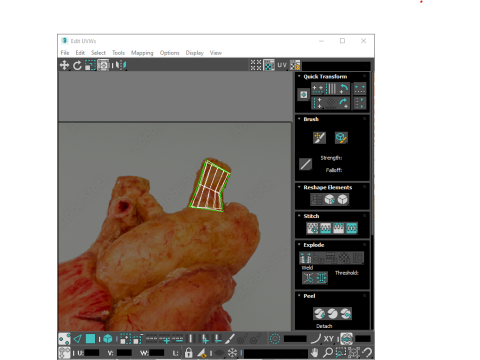The height and width of the screenshot is (360, 480).
Task: Open the Select menu
Action: click(98, 53)
